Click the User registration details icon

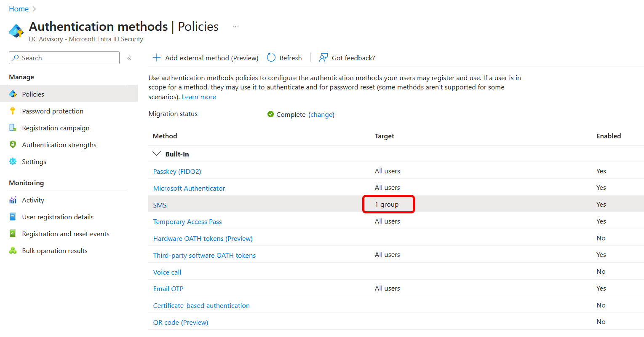coord(13,217)
